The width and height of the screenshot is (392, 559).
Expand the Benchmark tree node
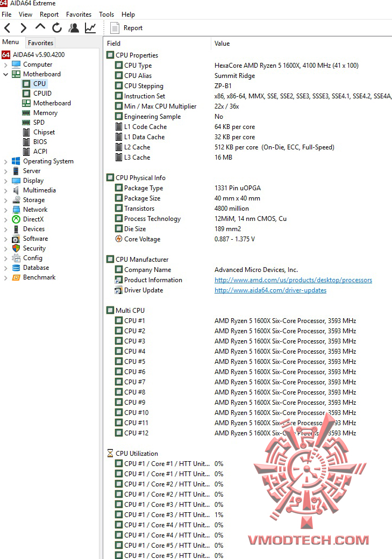click(x=6, y=278)
